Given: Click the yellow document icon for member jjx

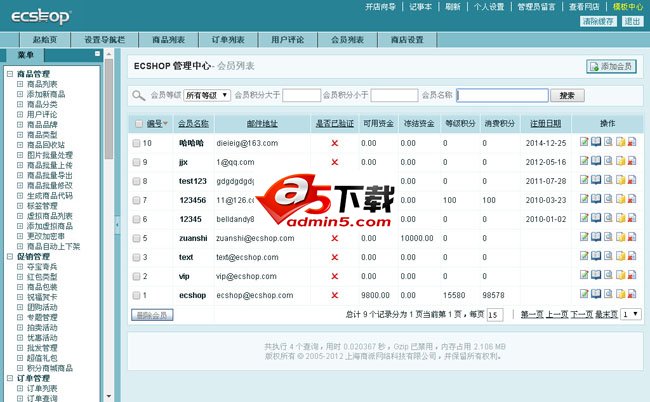Looking at the screenshot, I should tap(620, 161).
